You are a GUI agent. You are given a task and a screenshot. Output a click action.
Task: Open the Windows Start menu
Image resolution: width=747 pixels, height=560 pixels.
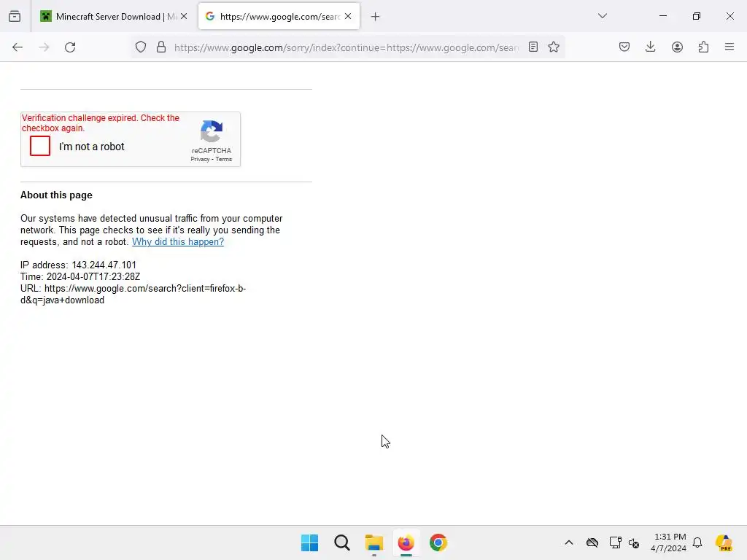click(x=309, y=542)
